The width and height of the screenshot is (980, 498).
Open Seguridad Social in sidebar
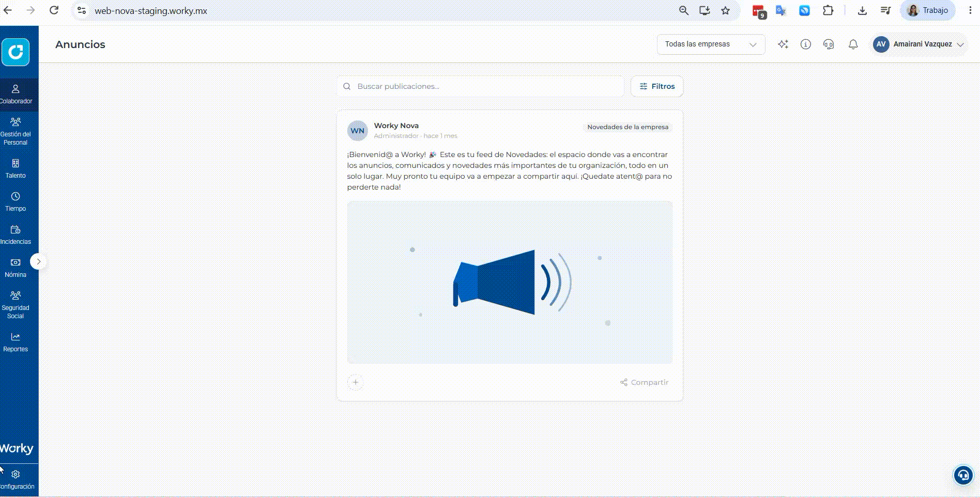point(16,305)
